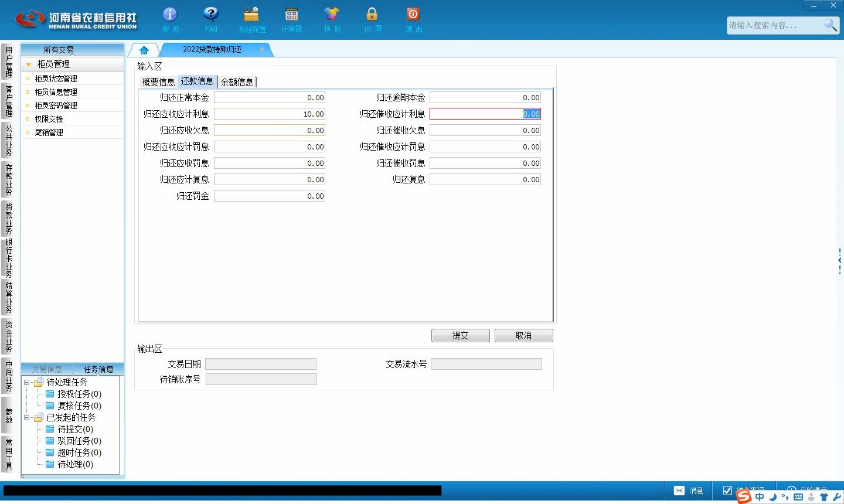
Task: Click the 归还逾期本金 input field
Action: 485,98
